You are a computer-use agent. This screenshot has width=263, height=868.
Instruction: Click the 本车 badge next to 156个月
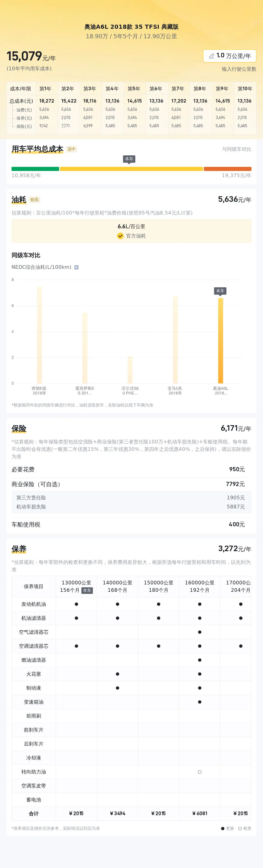[87, 590]
